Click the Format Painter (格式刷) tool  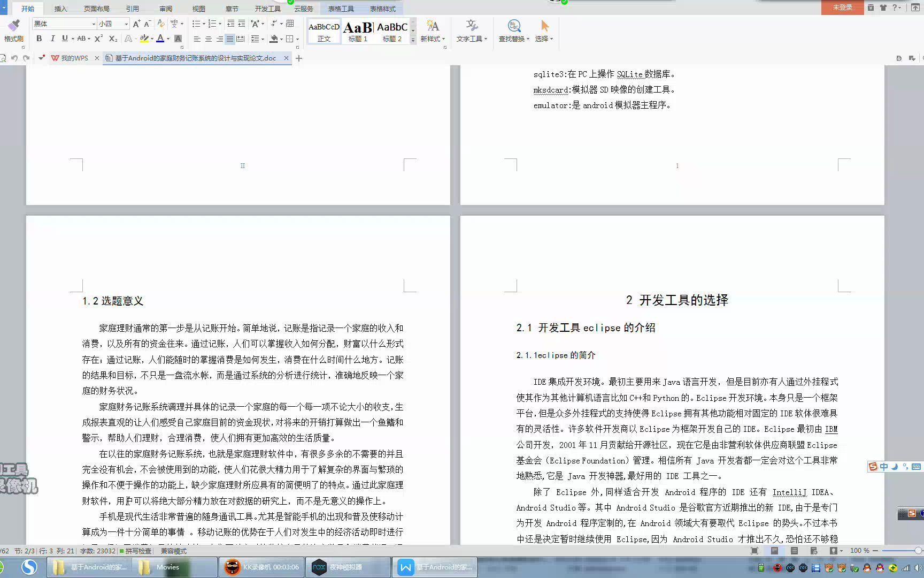click(x=13, y=31)
